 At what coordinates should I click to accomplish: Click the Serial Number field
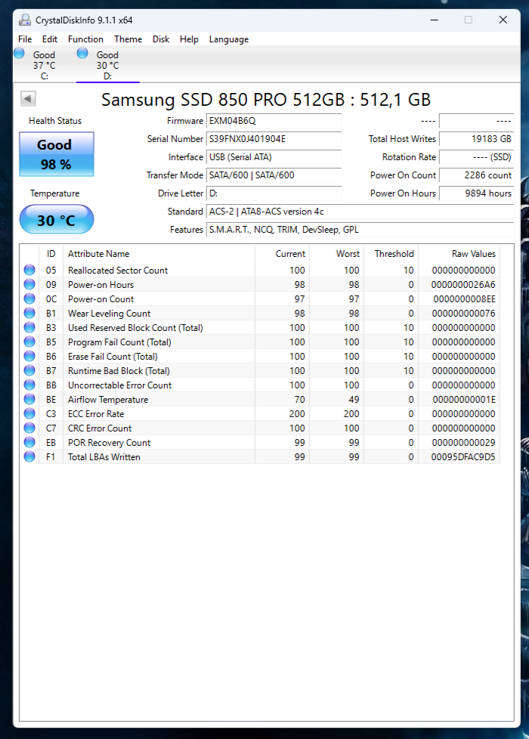point(274,139)
